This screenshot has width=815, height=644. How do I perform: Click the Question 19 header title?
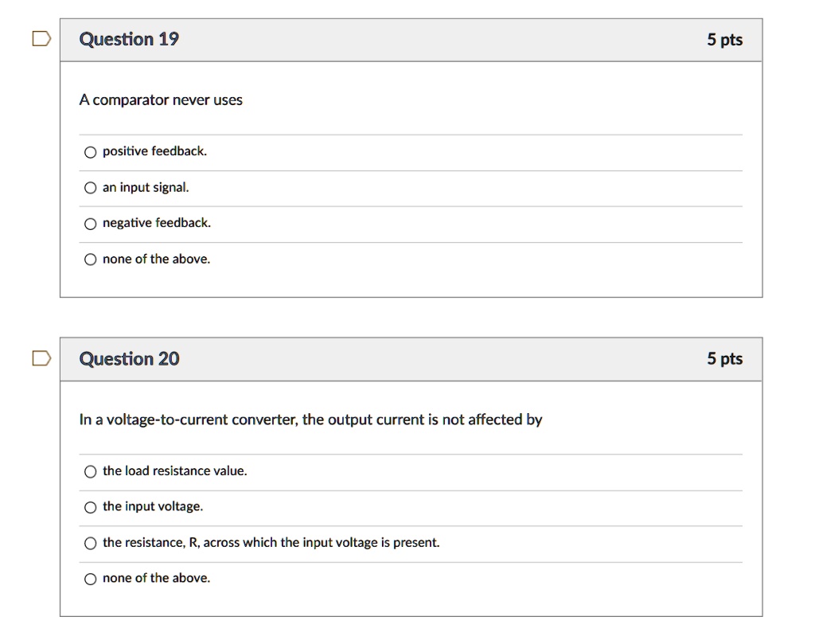tap(129, 39)
